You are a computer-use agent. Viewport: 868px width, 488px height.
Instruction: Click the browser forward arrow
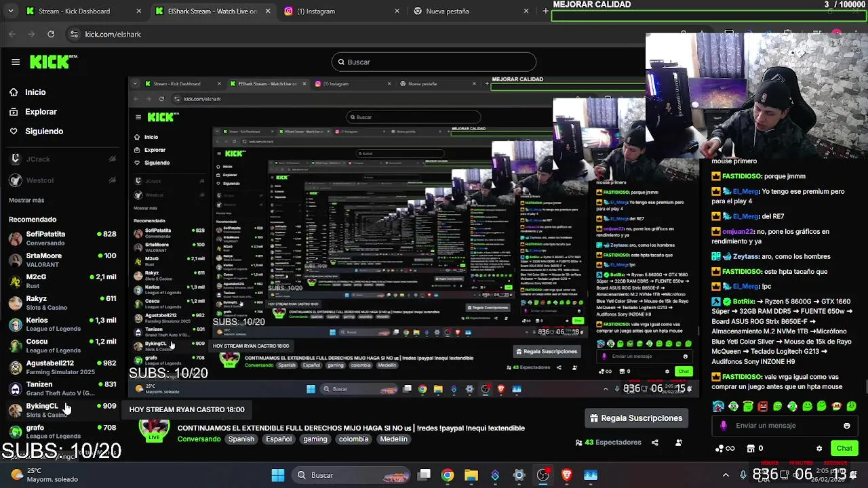coord(31,34)
